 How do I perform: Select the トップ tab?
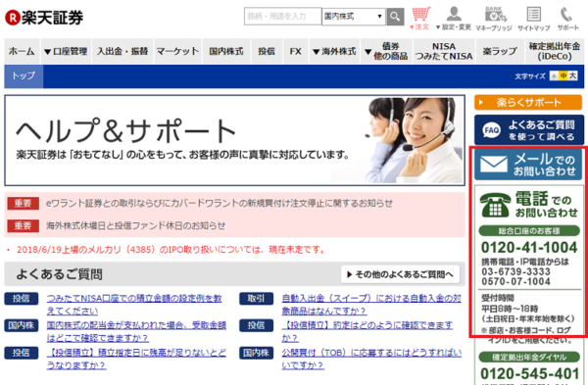pyautogui.click(x=24, y=76)
